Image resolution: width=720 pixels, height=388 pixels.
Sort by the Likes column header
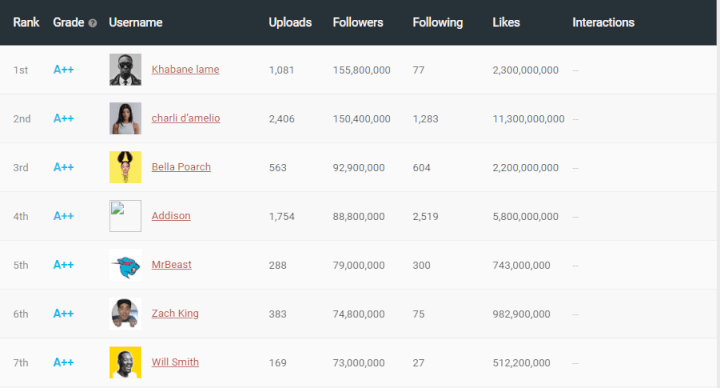(x=506, y=22)
